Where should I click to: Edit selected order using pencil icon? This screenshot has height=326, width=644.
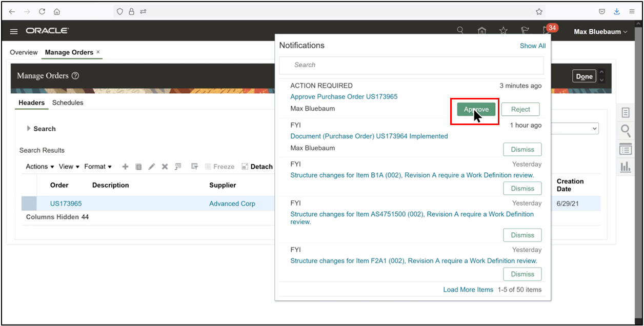point(151,167)
